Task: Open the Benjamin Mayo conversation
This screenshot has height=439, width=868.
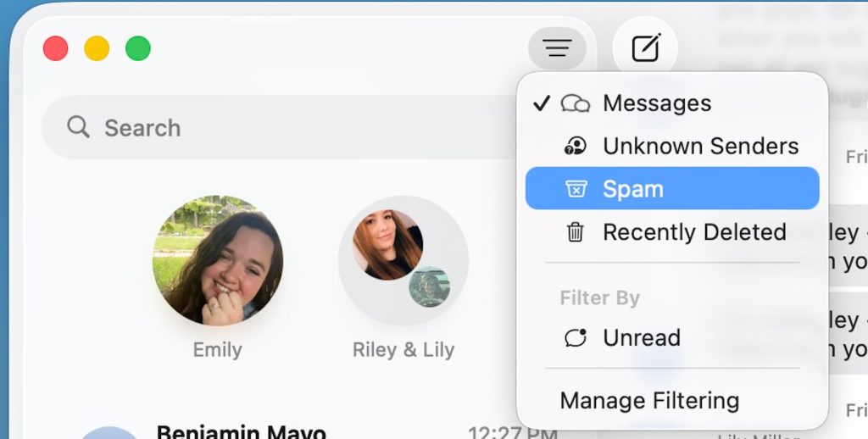Action: [x=242, y=432]
